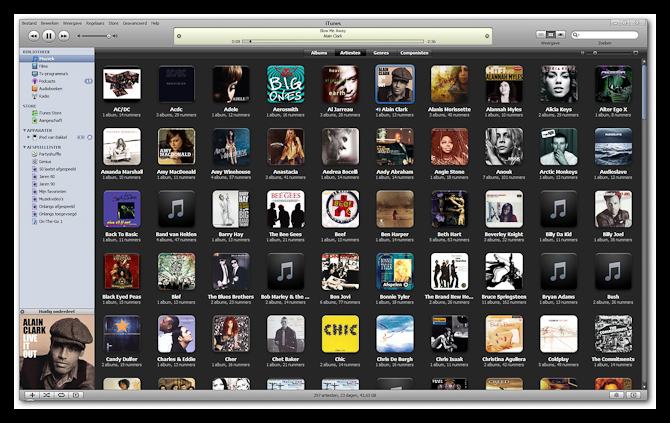
Task: Select the AC/DC artist cover
Action: (122, 84)
